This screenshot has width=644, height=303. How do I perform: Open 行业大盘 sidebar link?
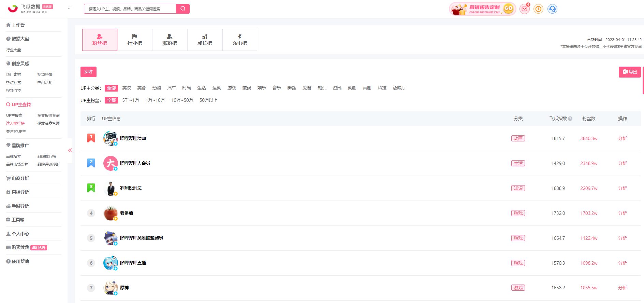(14, 50)
